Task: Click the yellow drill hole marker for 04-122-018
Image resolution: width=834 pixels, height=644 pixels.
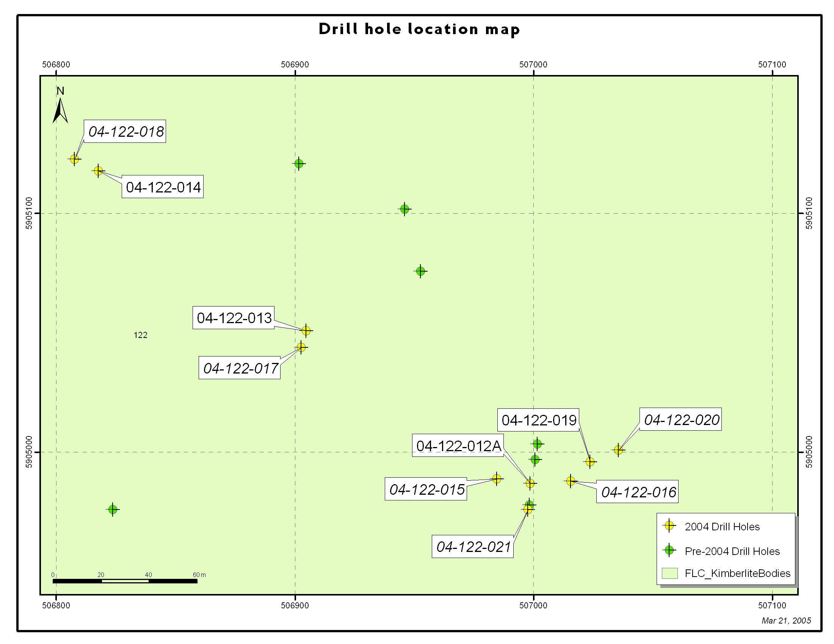Action: [74, 159]
